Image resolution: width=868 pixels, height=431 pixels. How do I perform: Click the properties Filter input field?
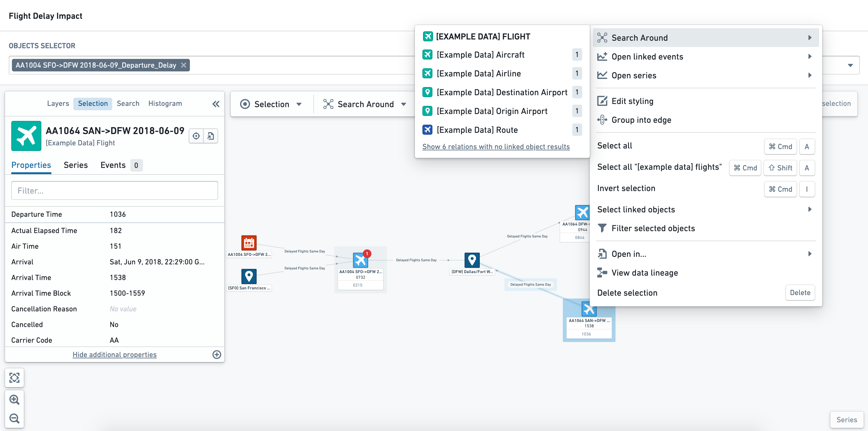[x=115, y=191]
